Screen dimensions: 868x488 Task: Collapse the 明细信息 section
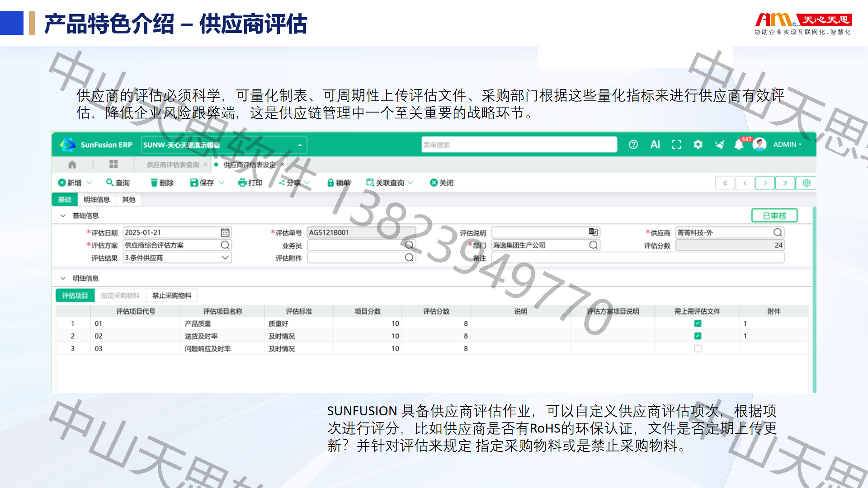click(63, 278)
